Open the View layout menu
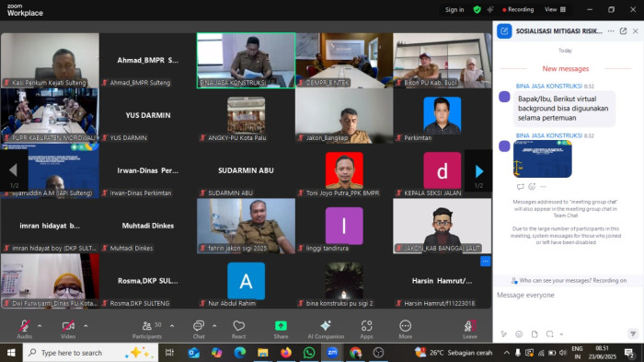Viewport: 644px width, 362px height. [x=556, y=9]
